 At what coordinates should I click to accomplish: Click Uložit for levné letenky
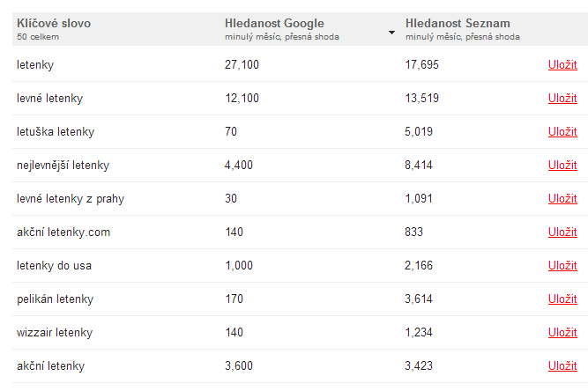pos(562,98)
